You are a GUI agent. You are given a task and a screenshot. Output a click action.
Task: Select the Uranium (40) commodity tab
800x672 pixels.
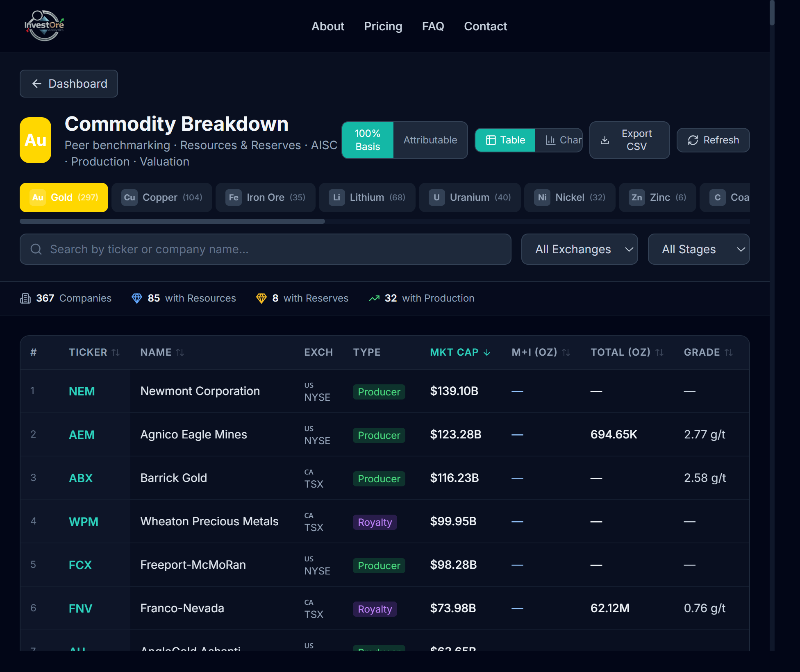click(470, 198)
